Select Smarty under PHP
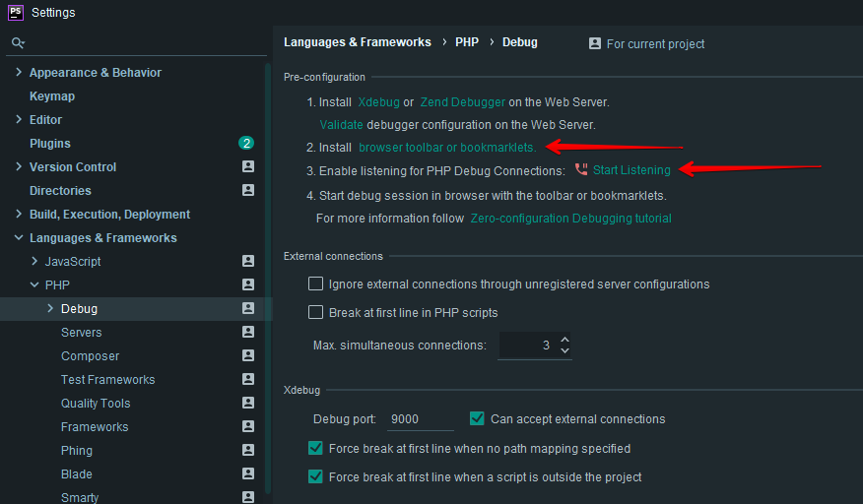The image size is (863, 504). (x=80, y=497)
